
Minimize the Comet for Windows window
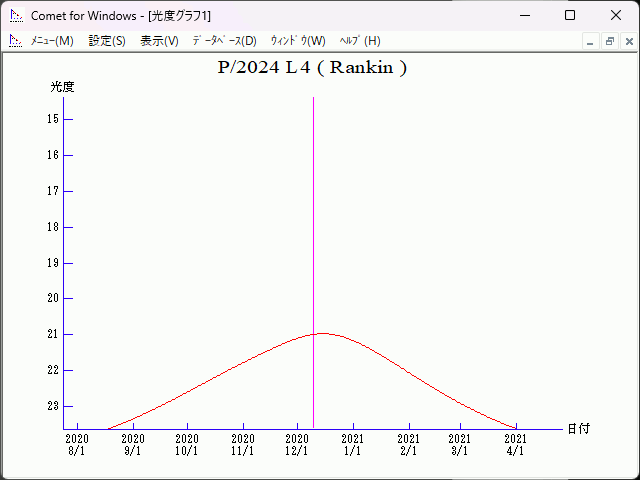[525, 16]
